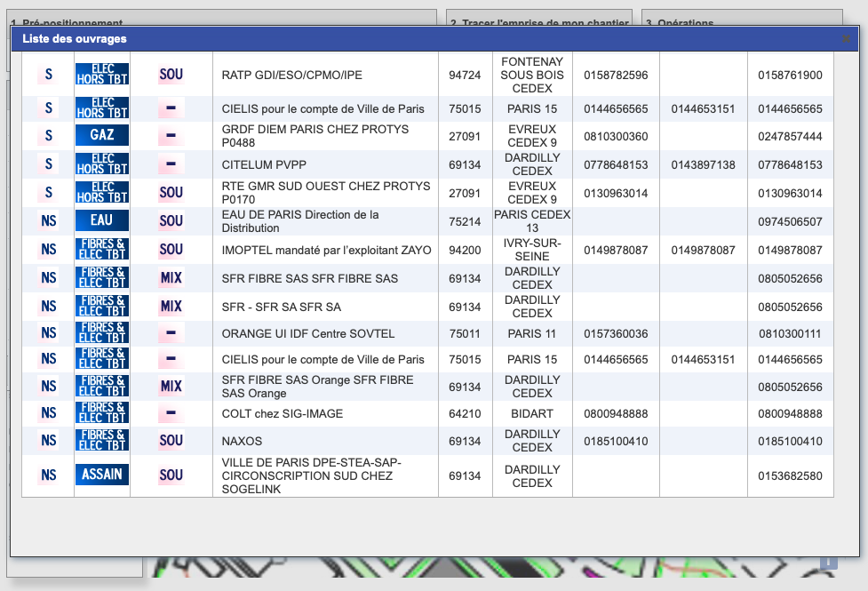Click phone number 0158782596
The width and height of the screenshot is (868, 591).
point(616,75)
